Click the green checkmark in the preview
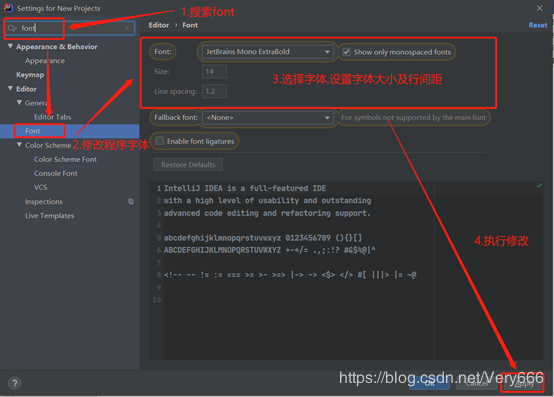The image size is (554, 397). 539,185
